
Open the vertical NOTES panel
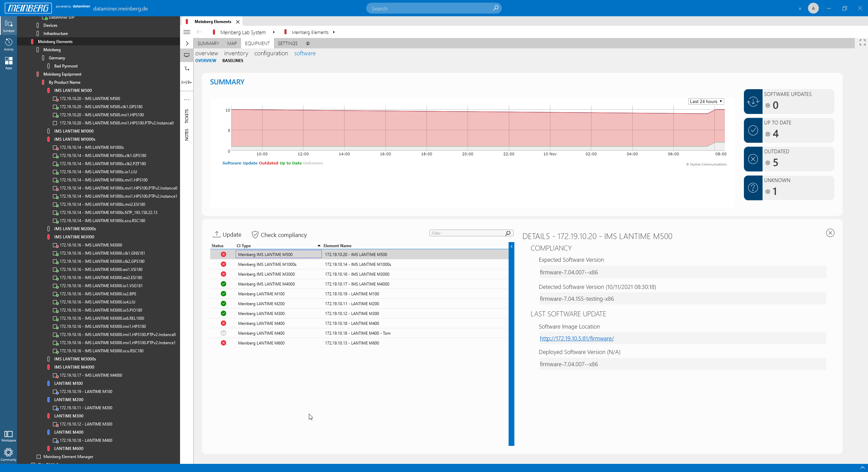pos(187,135)
